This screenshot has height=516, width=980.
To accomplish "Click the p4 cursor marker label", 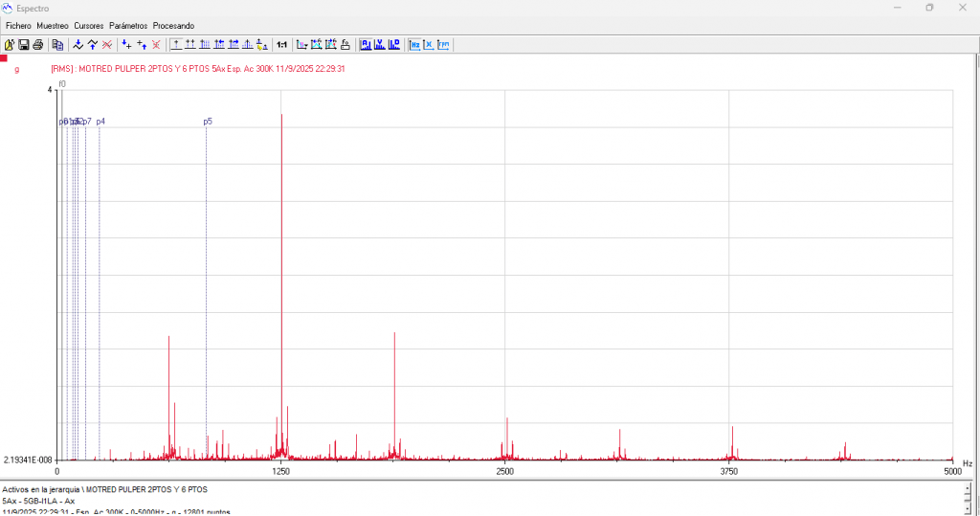I will 100,122.
